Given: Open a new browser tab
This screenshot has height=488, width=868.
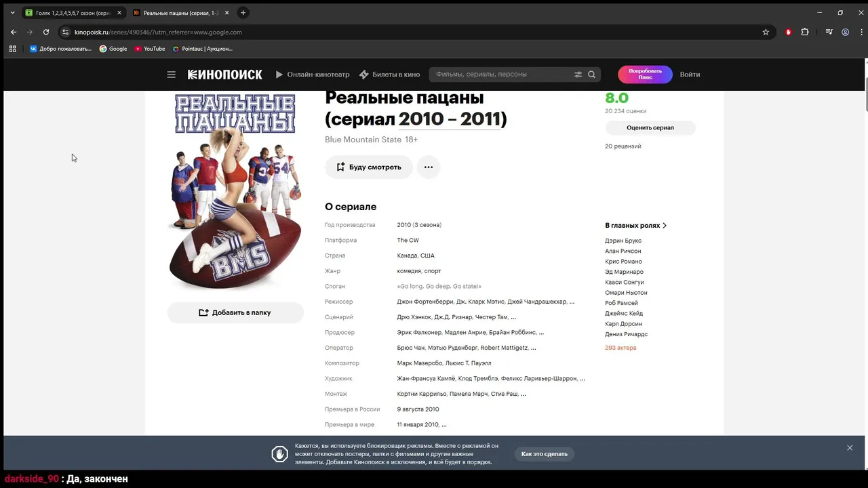Looking at the screenshot, I should [243, 13].
